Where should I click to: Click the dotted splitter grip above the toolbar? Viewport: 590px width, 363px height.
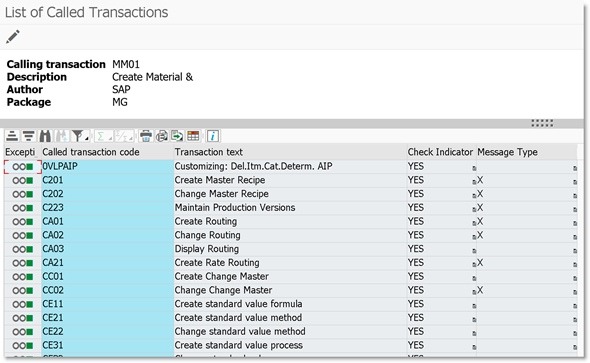542,123
